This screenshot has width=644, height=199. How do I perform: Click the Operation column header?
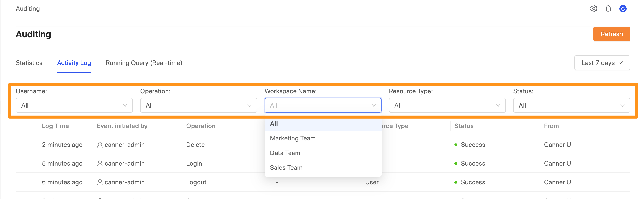(201, 126)
